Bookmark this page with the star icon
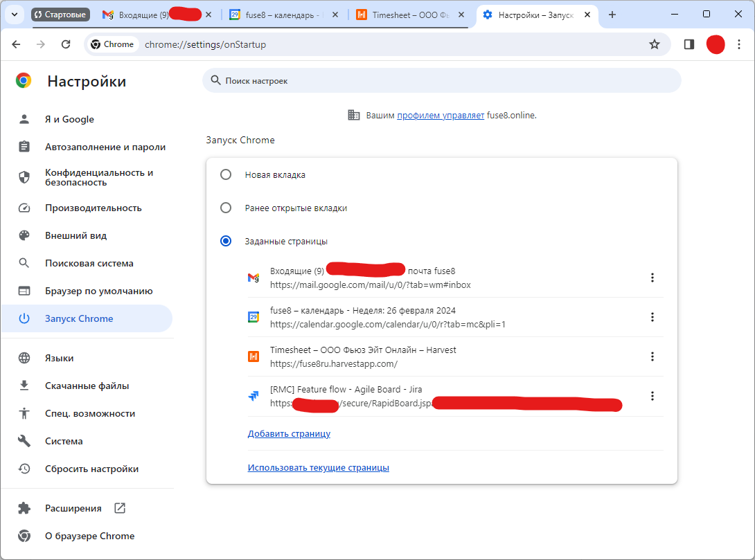The height and width of the screenshot is (560, 755). click(x=654, y=44)
